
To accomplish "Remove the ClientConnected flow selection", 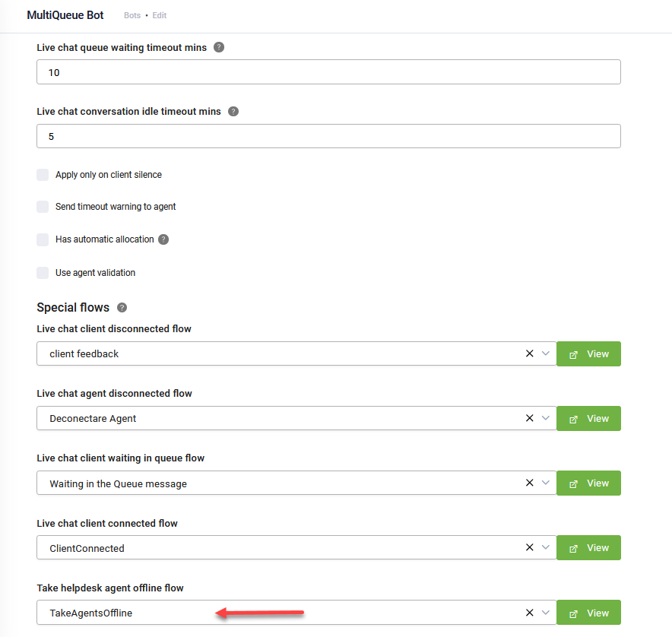I will pos(530,547).
